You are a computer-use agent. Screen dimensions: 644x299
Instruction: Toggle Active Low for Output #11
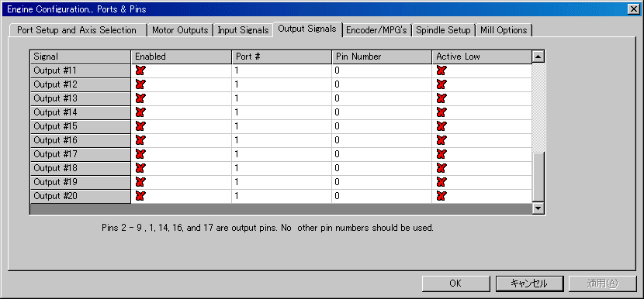tap(441, 70)
